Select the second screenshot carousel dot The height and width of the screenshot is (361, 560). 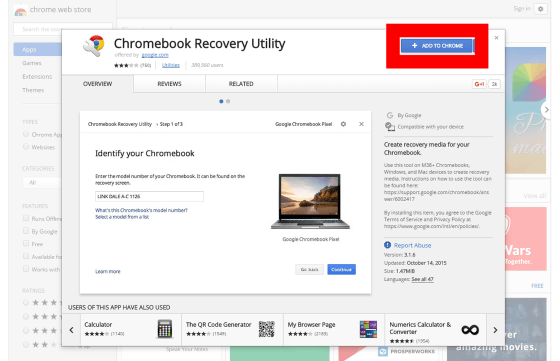228,101
